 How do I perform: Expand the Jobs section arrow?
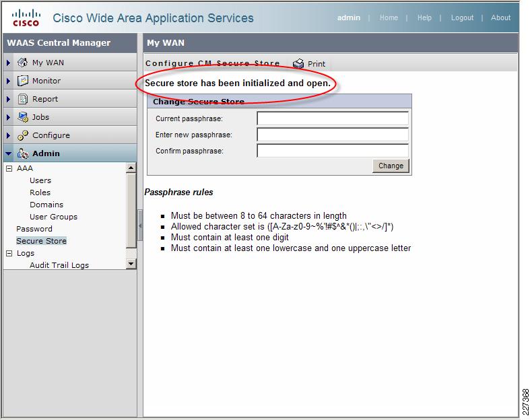click(x=9, y=118)
